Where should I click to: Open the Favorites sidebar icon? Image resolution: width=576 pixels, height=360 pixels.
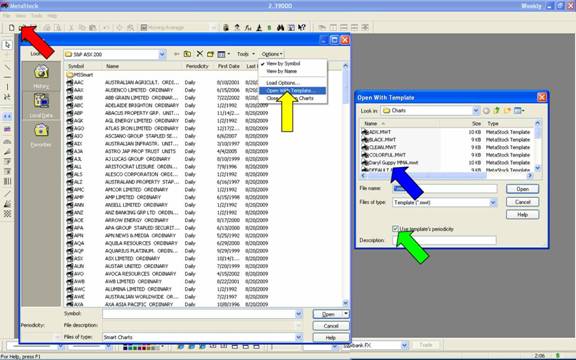(41, 135)
